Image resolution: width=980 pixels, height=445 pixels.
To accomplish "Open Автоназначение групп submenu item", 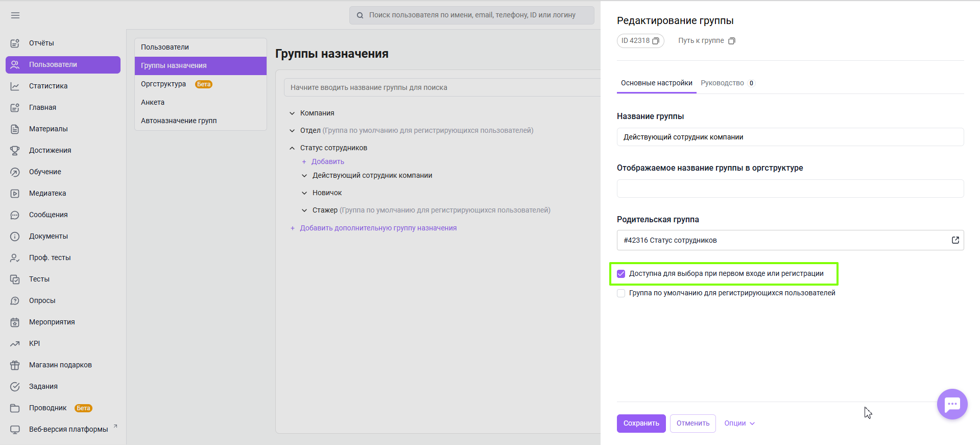I will (201, 121).
